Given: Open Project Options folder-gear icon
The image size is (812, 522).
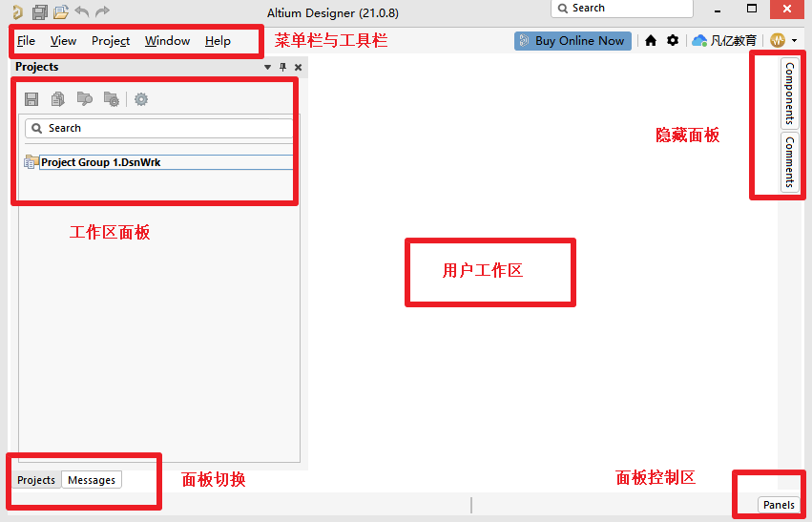Looking at the screenshot, I should [112, 99].
